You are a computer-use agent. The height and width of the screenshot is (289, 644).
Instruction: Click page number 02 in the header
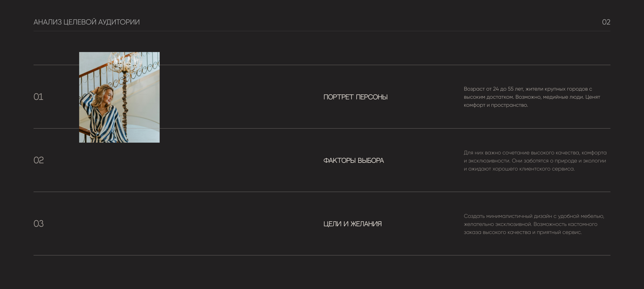(606, 22)
